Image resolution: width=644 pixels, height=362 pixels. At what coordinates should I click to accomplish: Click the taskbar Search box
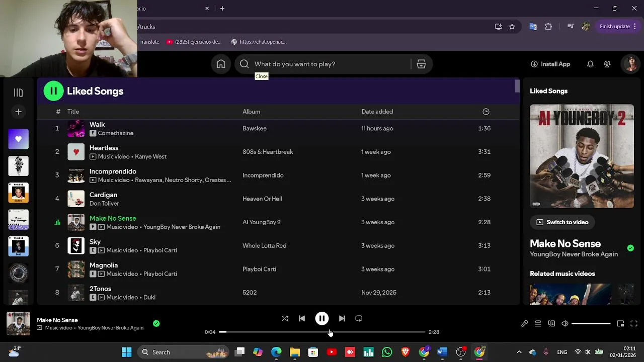[x=184, y=352]
